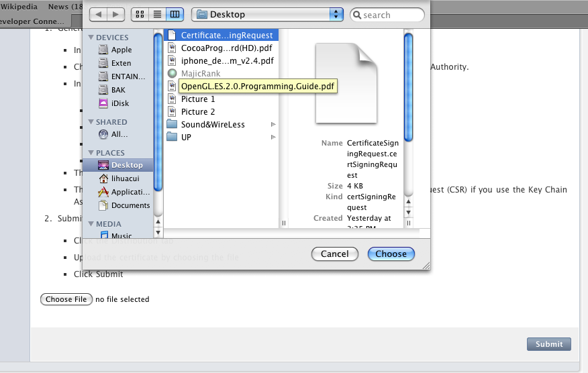Click the dialog corner grip handle

tap(426, 266)
